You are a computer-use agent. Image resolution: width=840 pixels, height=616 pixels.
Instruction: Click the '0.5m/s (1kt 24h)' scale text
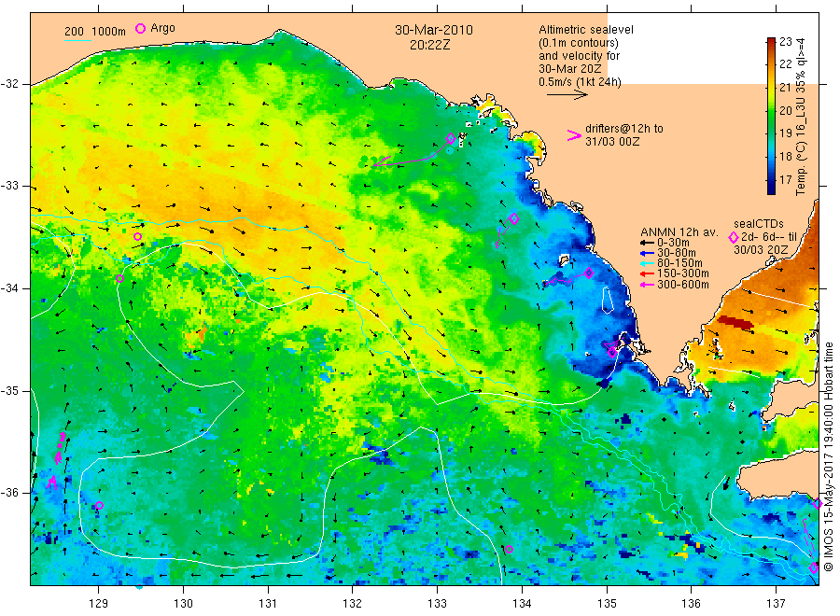coord(581,82)
